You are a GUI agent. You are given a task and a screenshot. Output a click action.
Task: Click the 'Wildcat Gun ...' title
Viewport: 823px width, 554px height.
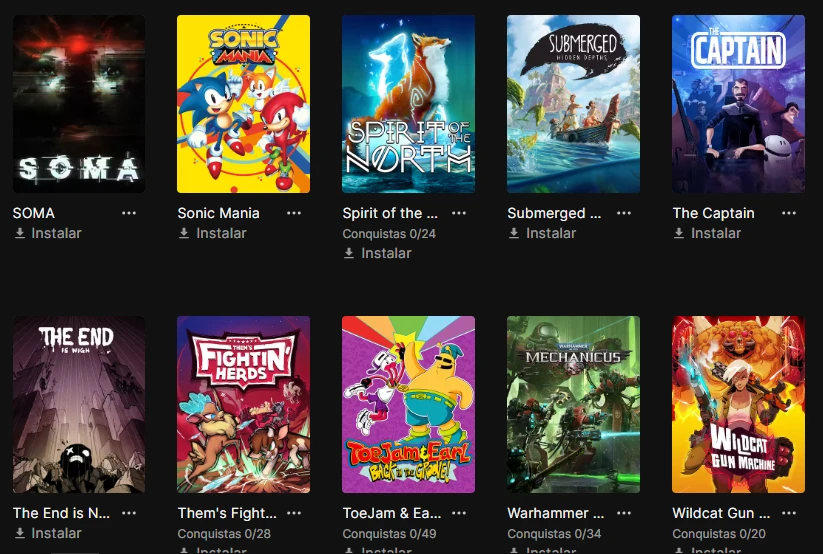721,513
